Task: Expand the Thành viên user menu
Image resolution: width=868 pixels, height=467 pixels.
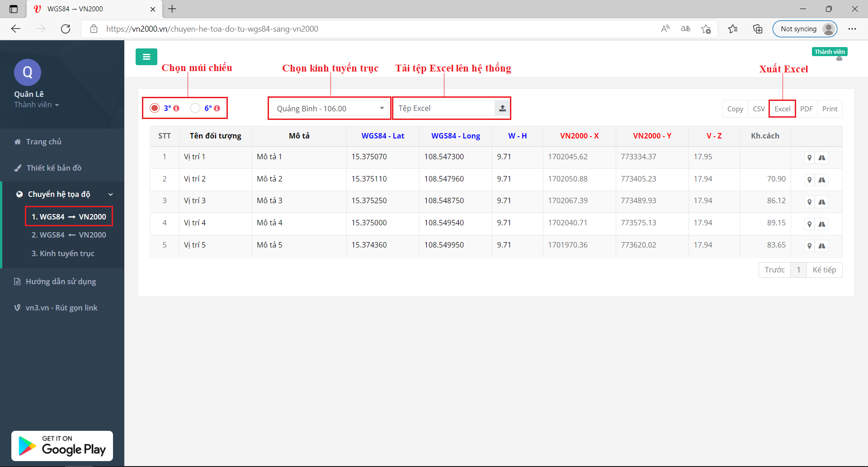Action: pyautogui.click(x=37, y=105)
